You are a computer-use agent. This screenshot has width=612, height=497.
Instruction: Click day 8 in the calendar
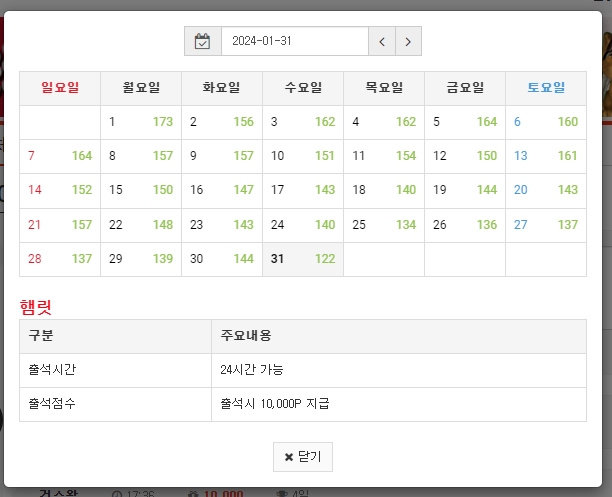pos(141,156)
